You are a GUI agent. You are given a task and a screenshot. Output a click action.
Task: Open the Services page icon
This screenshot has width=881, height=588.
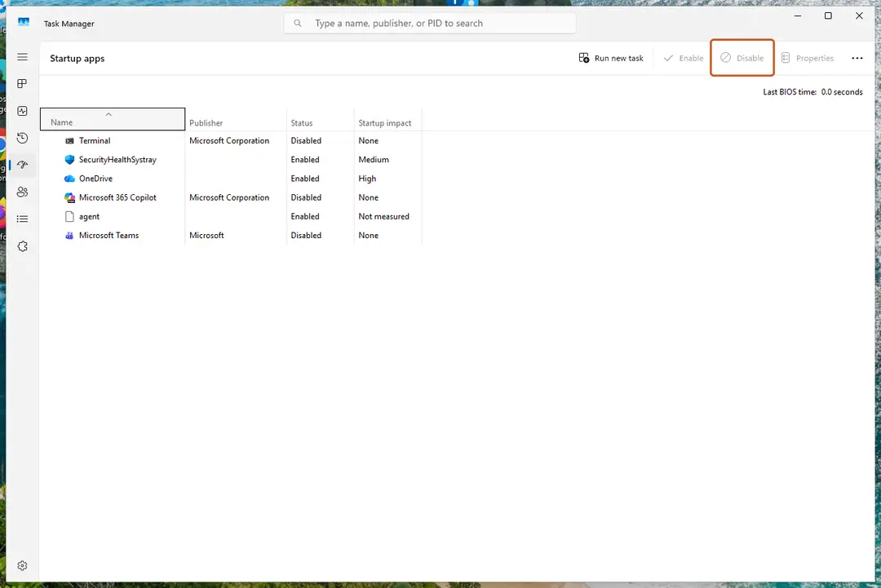23,246
